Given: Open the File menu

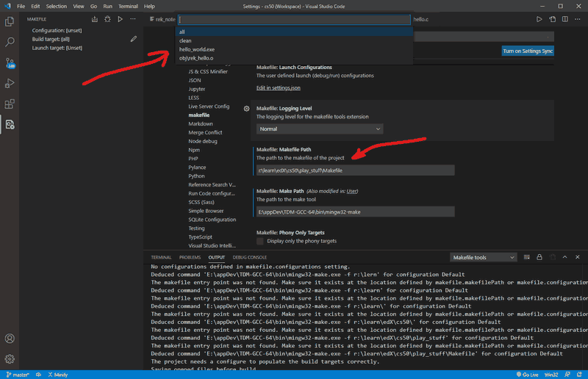Looking at the screenshot, I should 21,7.
